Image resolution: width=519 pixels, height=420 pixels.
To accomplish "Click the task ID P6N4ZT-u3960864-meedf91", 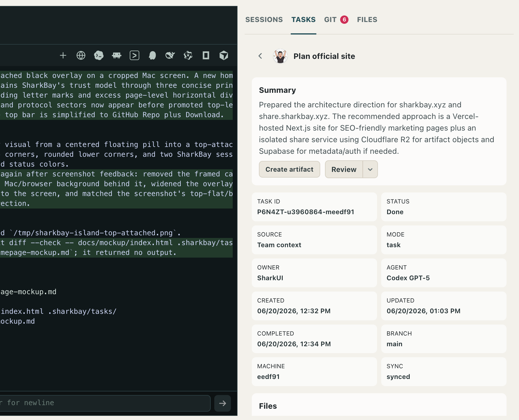I will pyautogui.click(x=306, y=212).
